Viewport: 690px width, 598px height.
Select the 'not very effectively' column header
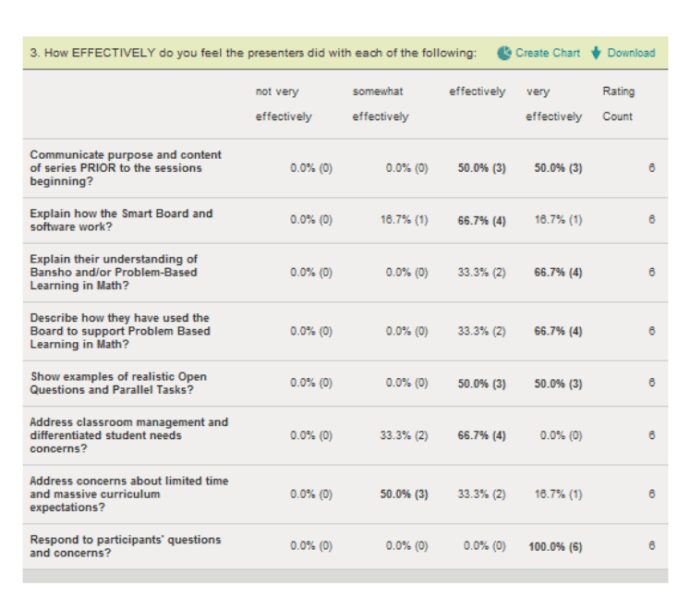click(283, 104)
